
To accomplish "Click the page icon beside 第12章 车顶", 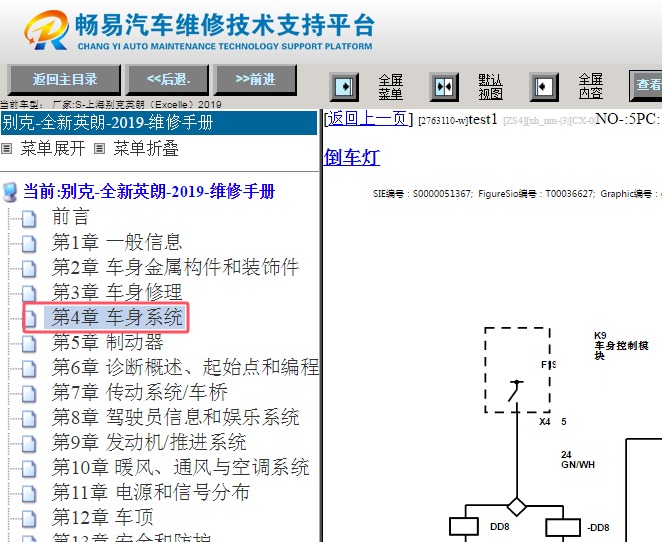I will pos(29,518).
